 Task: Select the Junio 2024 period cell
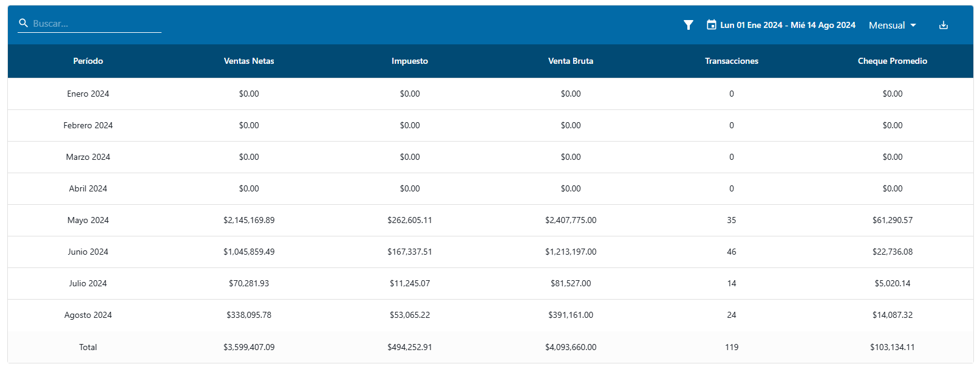coord(88,252)
